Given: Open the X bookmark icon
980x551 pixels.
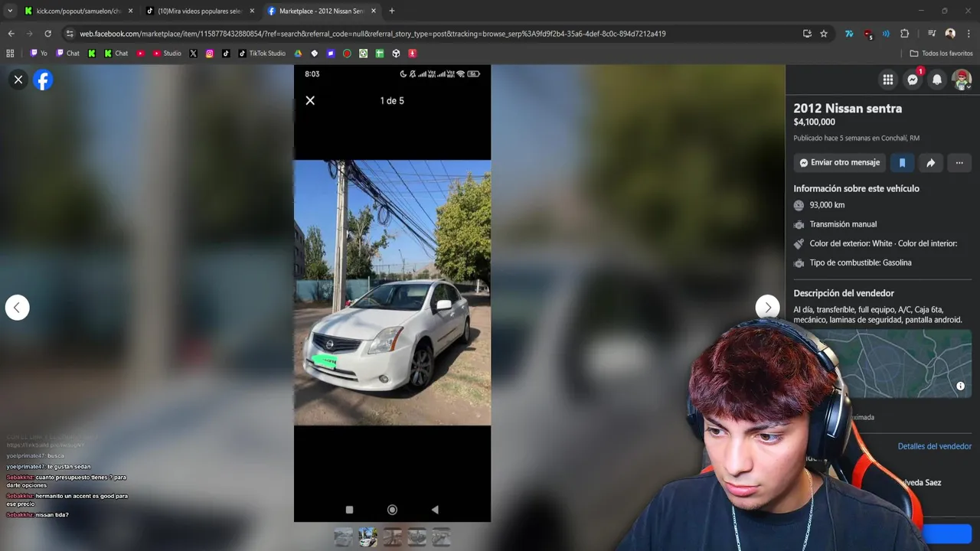Looking at the screenshot, I should (193, 54).
